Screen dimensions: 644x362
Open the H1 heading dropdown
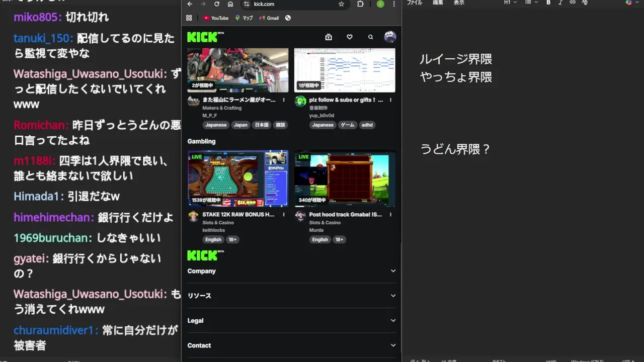pos(510,3)
